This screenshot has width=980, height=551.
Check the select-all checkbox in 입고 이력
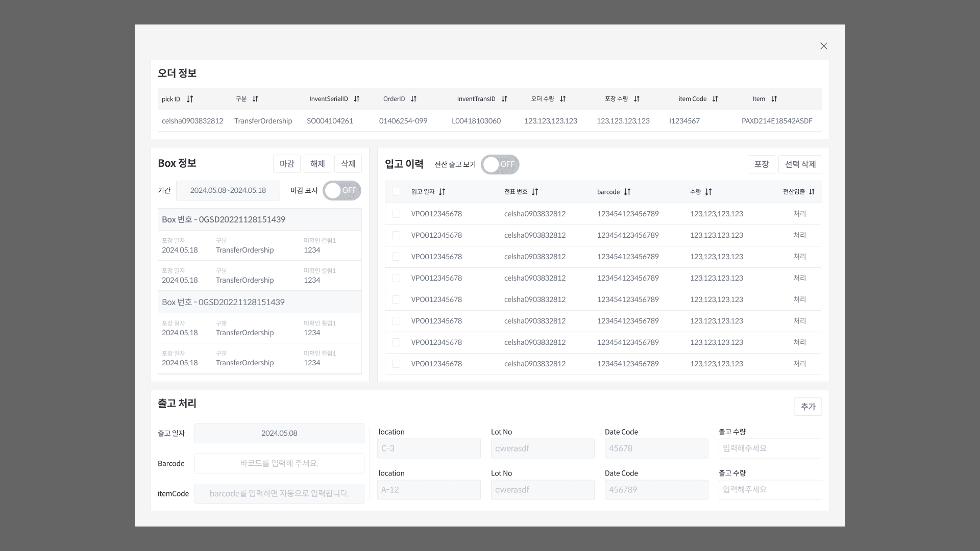click(396, 192)
